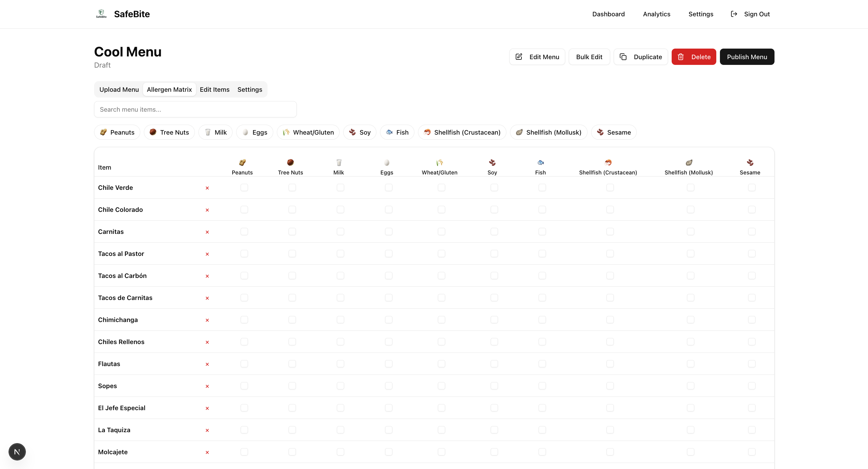Click the red remove X for Chile Verde

(207, 188)
